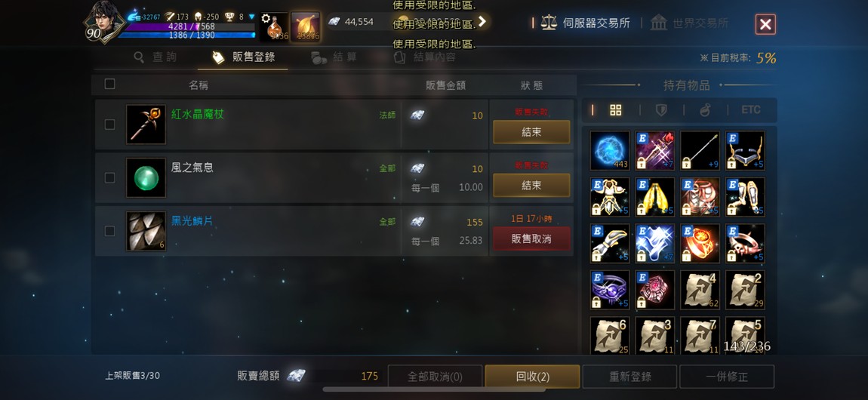
Task: Check the box for 風之氣息 listing
Action: pos(109,177)
